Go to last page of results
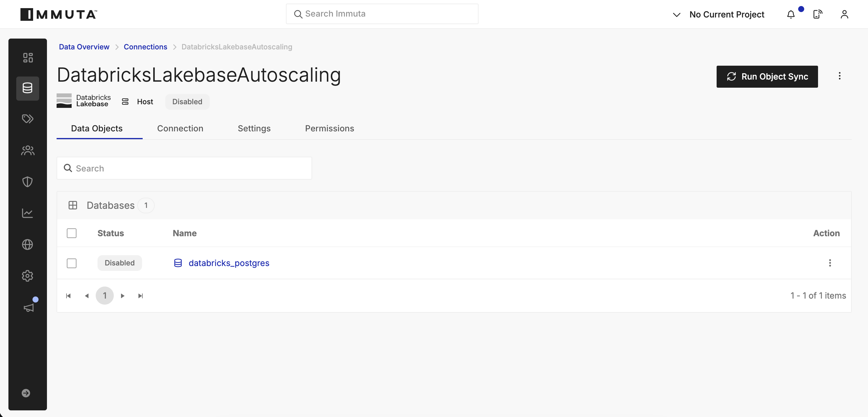Viewport: 868px width, 417px height. [141, 296]
